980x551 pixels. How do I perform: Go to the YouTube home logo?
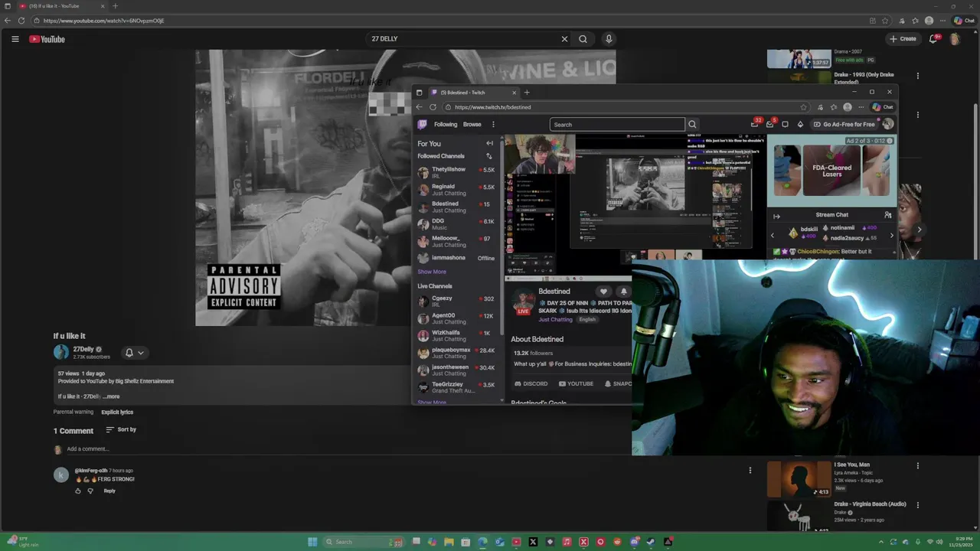tap(47, 39)
